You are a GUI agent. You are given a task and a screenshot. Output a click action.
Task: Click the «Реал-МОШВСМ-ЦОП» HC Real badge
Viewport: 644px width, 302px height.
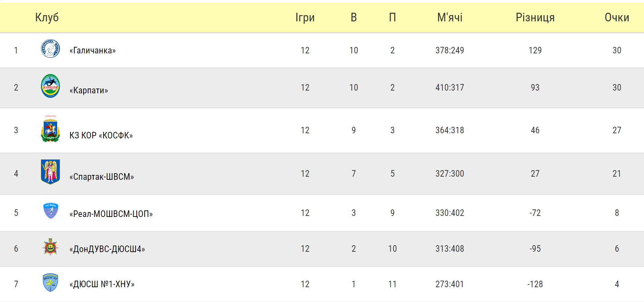click(51, 211)
